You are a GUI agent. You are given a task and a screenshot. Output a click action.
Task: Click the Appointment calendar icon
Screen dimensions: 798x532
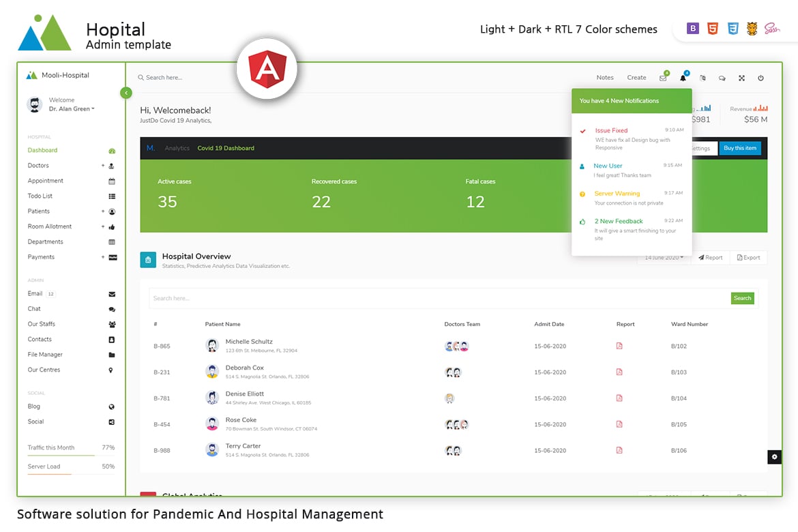112,181
